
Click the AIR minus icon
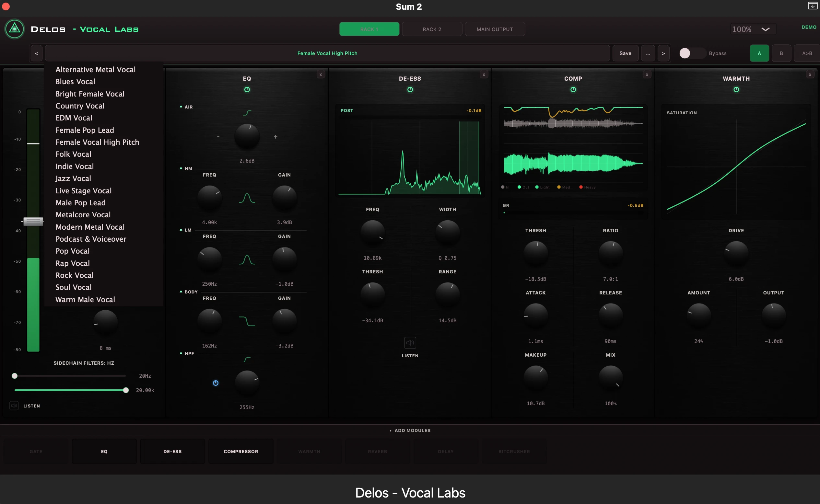click(218, 137)
